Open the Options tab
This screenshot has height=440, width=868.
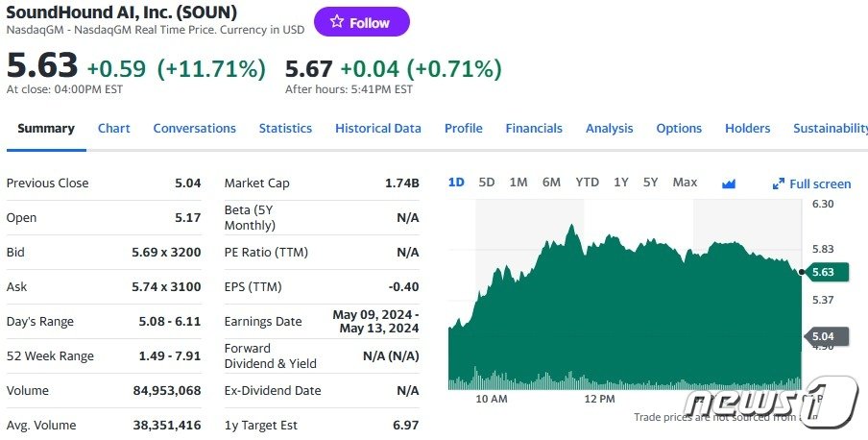pos(679,128)
